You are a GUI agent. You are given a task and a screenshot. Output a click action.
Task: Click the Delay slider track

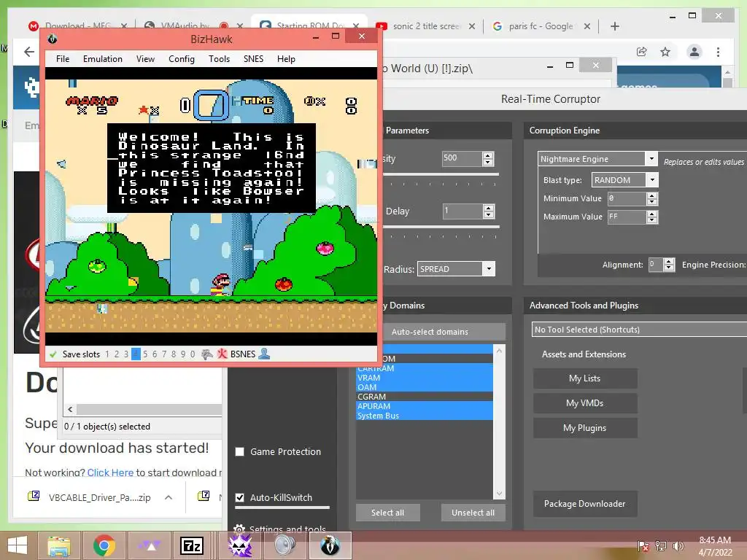coord(441,227)
